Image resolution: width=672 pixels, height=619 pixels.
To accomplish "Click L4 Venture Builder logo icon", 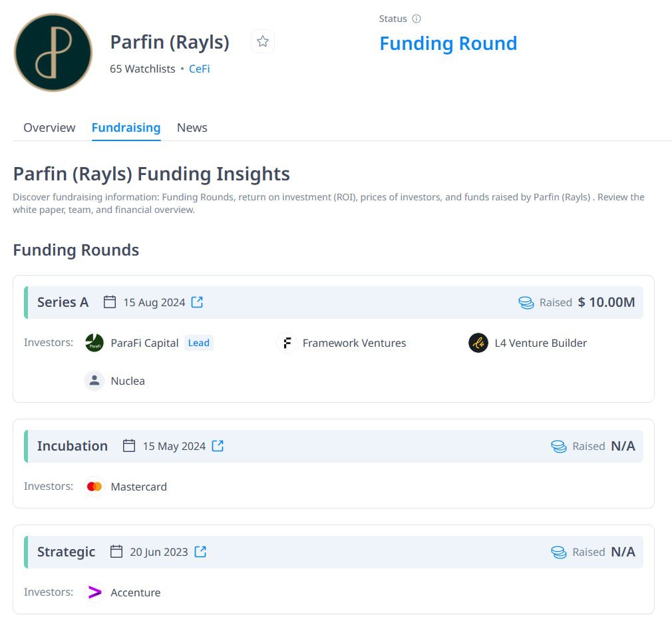I will 478,343.
